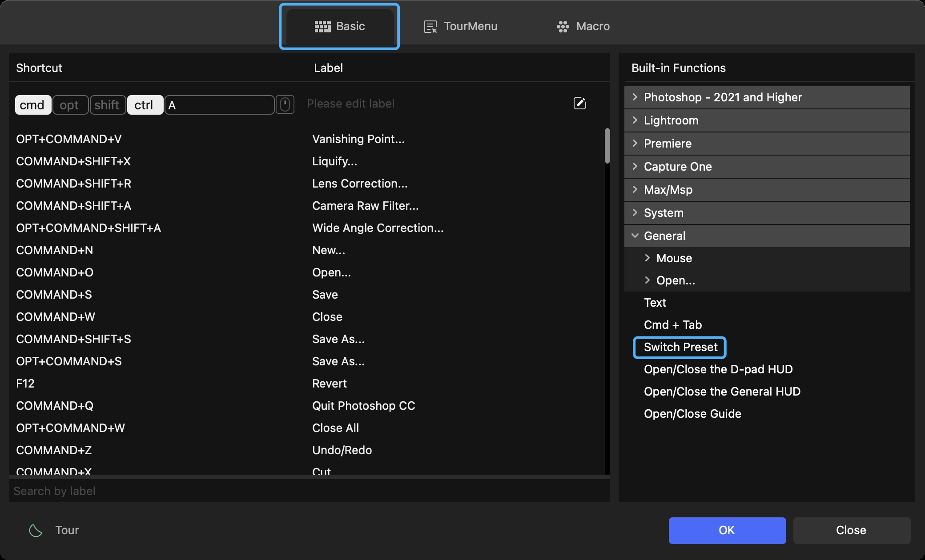Click the Tour link at bottom left
Image resolution: width=925 pixels, height=560 pixels.
point(67,530)
